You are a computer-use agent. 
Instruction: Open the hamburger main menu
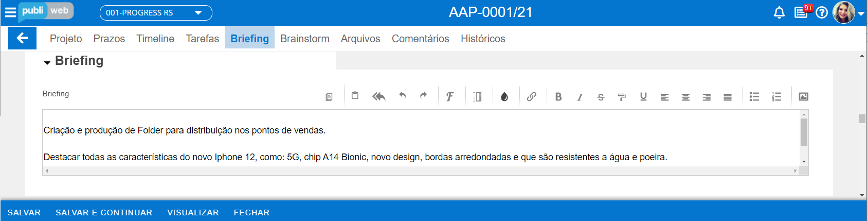pyautogui.click(x=10, y=12)
